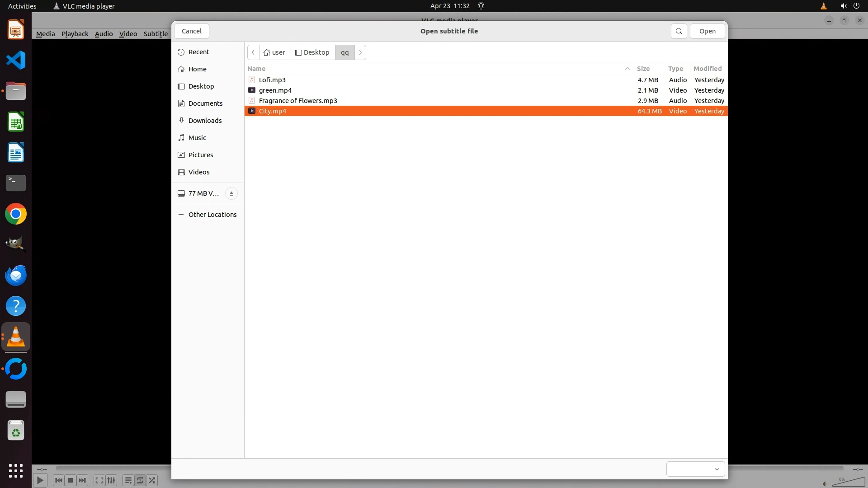Image resolution: width=868 pixels, height=488 pixels.
Task: Click the path bar forward chevron
Action: pos(360,52)
